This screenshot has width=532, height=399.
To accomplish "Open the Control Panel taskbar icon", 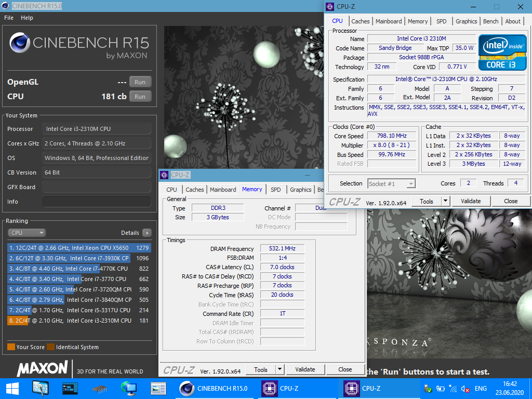I will point(40,389).
